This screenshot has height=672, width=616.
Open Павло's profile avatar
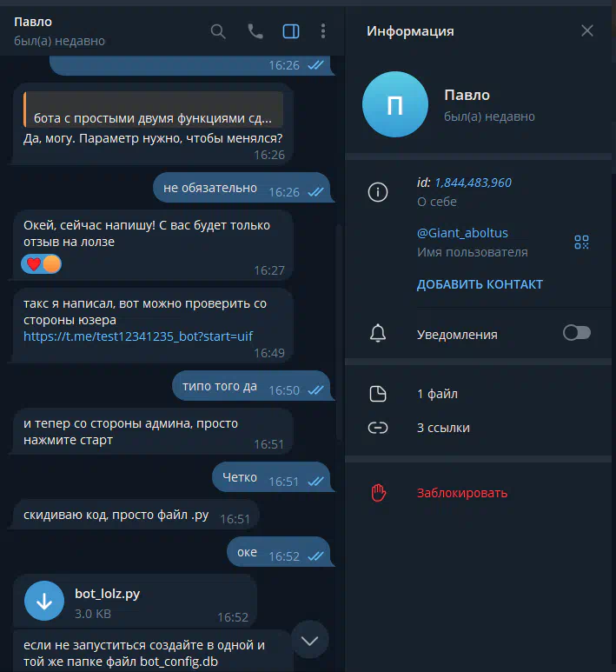[x=395, y=104]
